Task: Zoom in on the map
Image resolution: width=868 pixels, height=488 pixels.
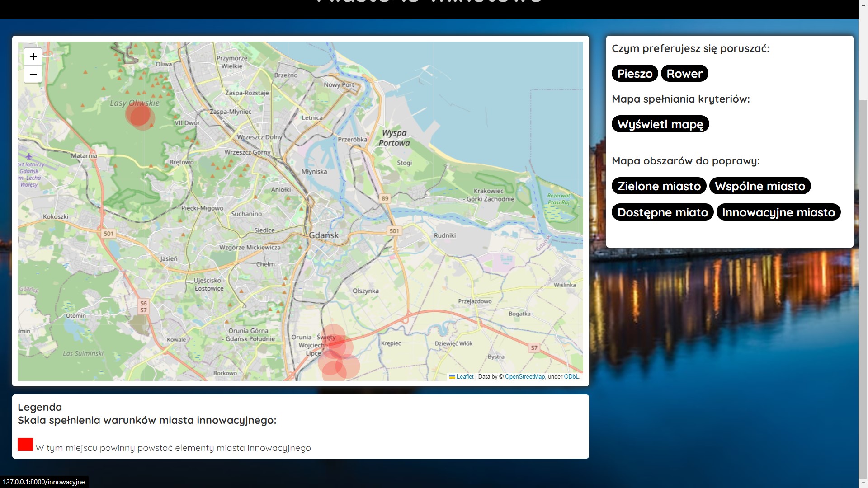Action: pyautogui.click(x=33, y=57)
